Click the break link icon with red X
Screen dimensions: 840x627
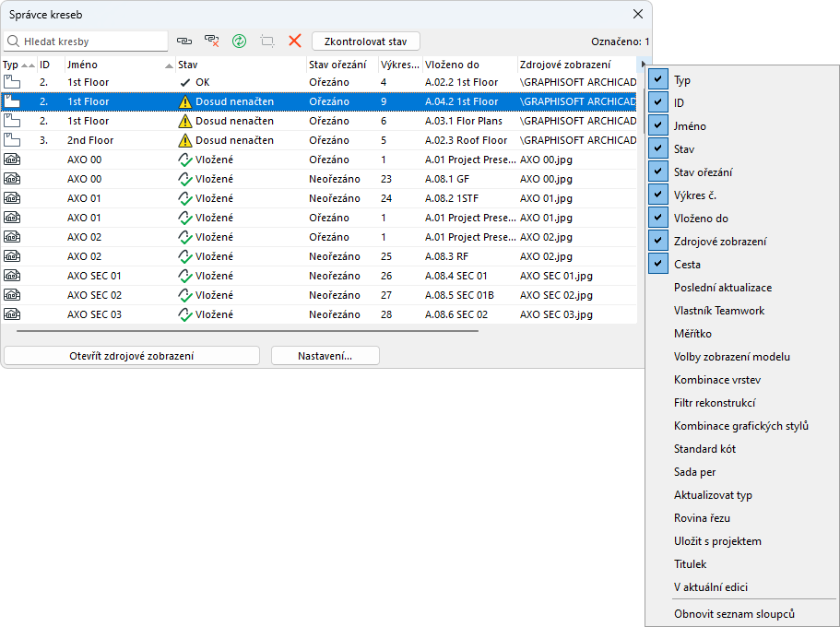tap(212, 41)
